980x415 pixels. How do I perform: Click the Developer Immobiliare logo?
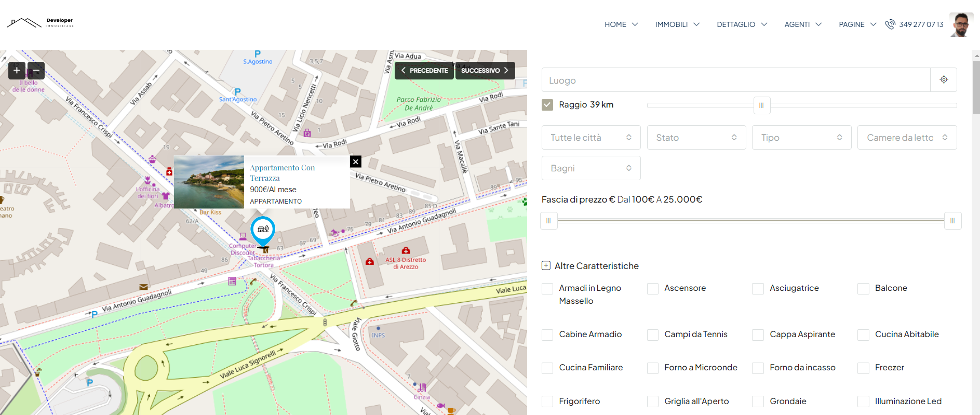(41, 22)
